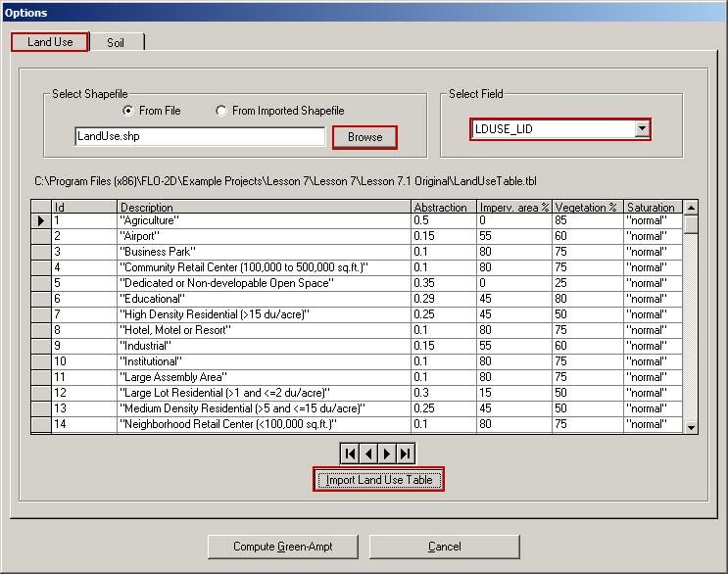Select the From File radio button
Image resolution: width=728 pixels, height=574 pixels.
tap(129, 111)
